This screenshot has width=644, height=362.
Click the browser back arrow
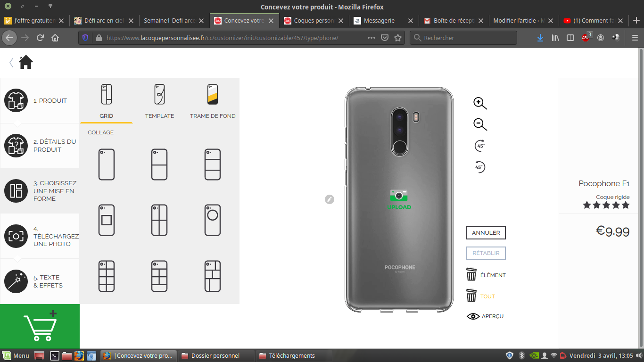click(9, 38)
